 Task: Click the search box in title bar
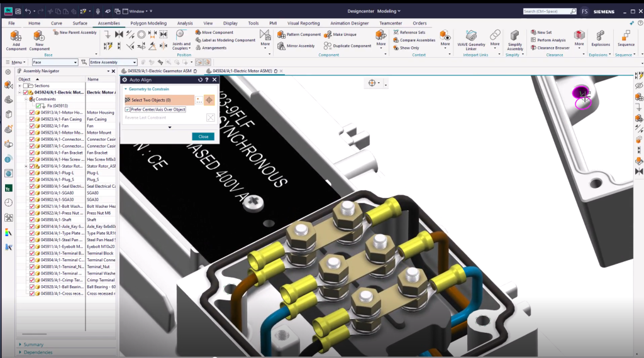tap(550, 11)
